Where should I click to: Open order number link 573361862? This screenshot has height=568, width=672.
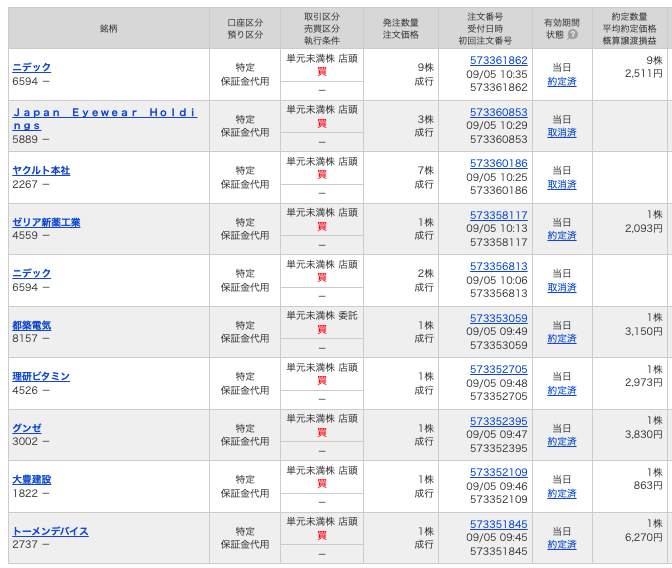(498, 60)
